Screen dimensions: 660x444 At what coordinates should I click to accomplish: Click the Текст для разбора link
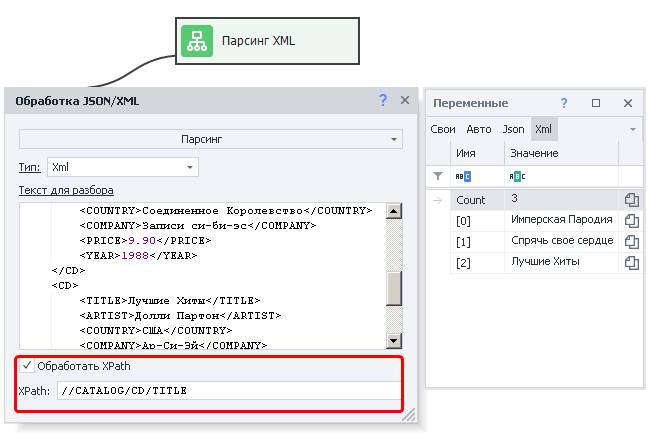click(x=66, y=190)
